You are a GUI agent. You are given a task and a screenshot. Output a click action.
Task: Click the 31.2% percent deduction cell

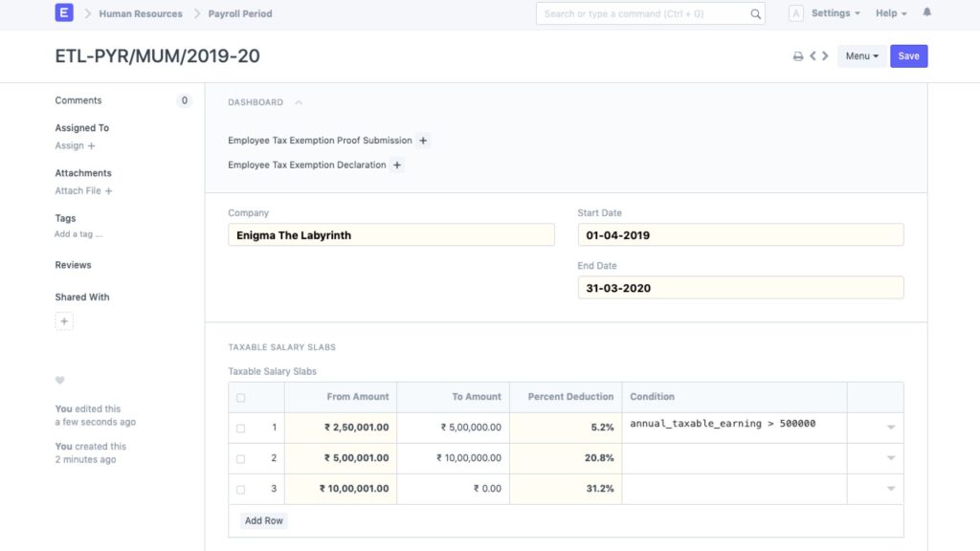click(x=566, y=489)
